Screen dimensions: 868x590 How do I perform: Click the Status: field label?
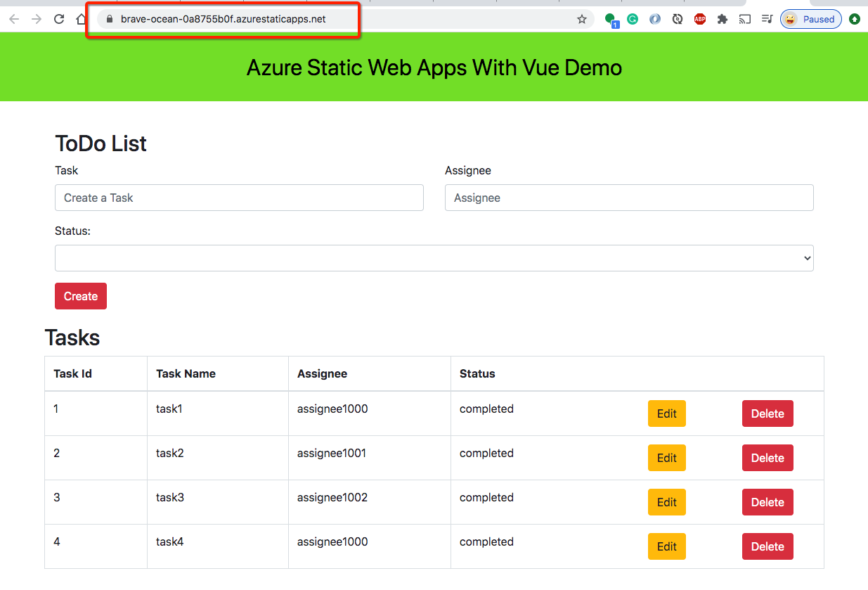(x=72, y=231)
